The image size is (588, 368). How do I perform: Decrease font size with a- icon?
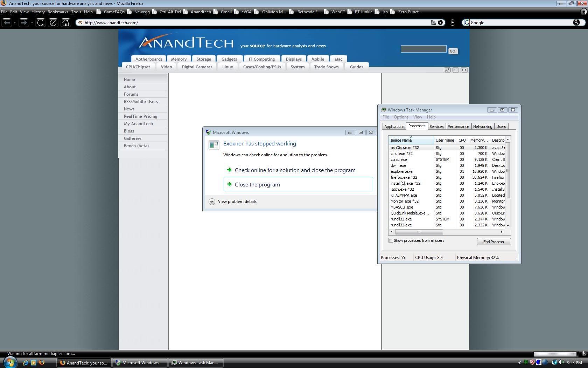point(455,70)
